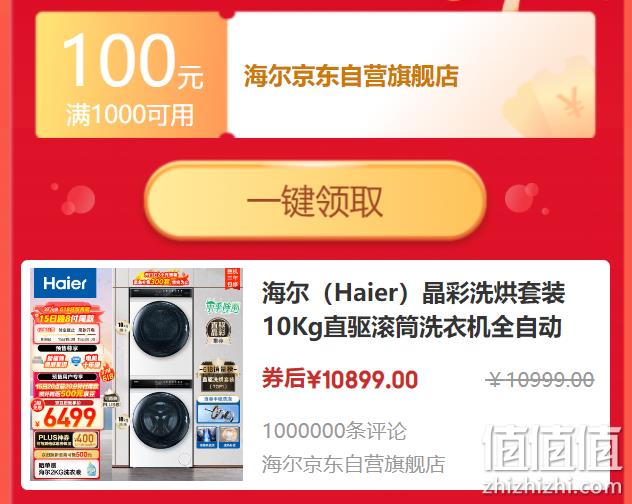Click the 6499 price badge in thumbnail

click(67, 415)
